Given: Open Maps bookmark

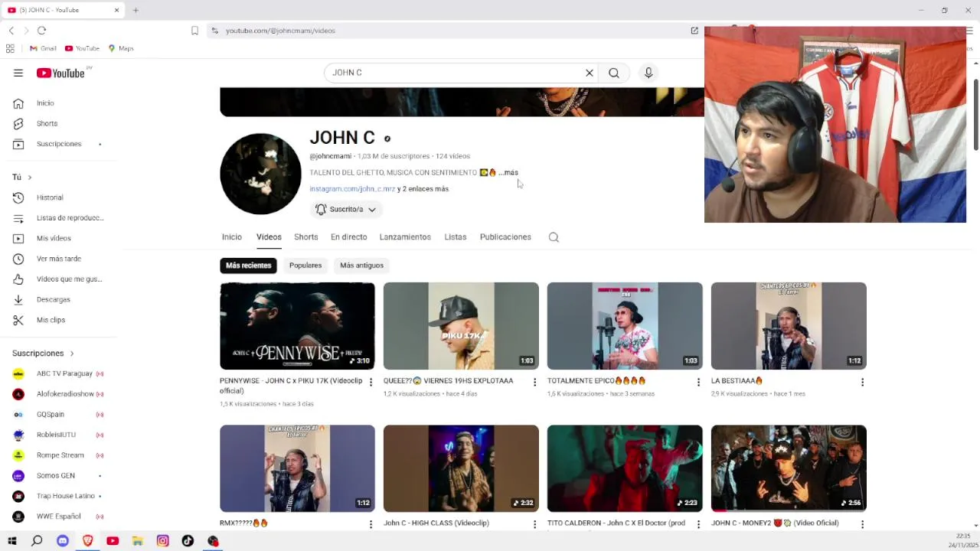Looking at the screenshot, I should pos(121,48).
